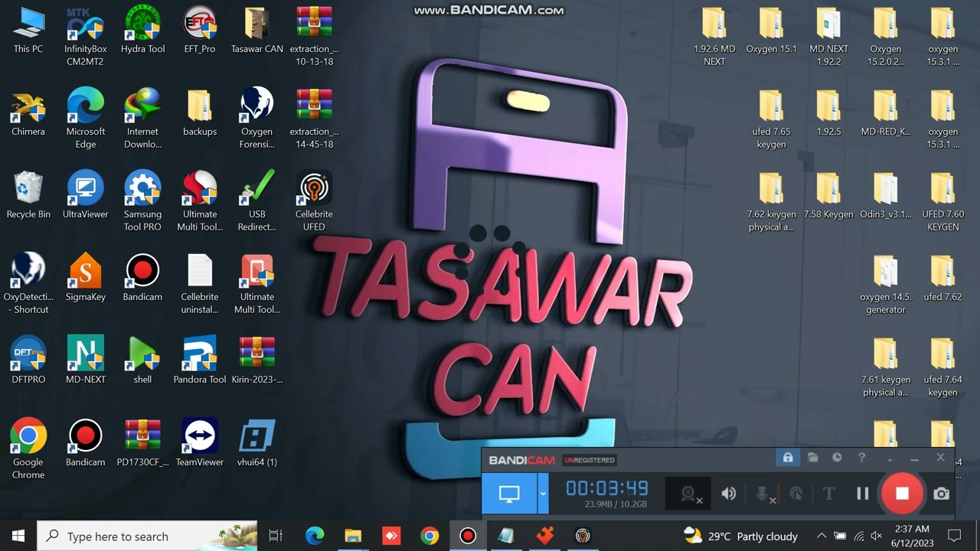Take a screenshot with Bandicam's camera icon

942,494
